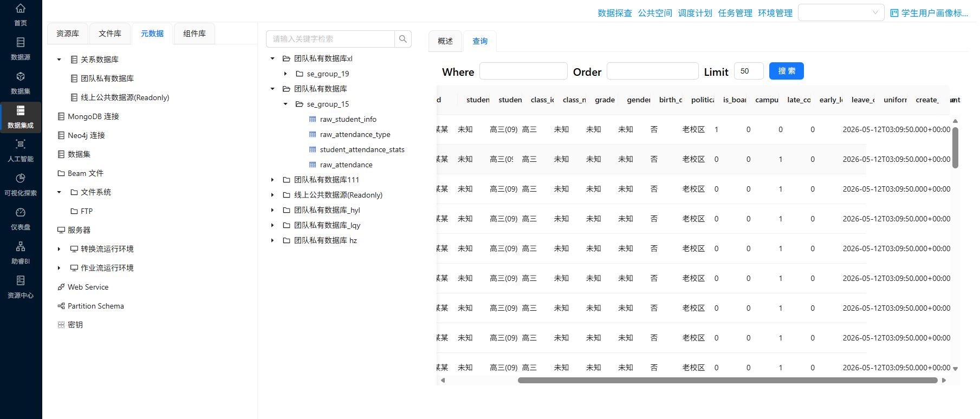Open 数据探查 link in top bar

[x=615, y=13]
